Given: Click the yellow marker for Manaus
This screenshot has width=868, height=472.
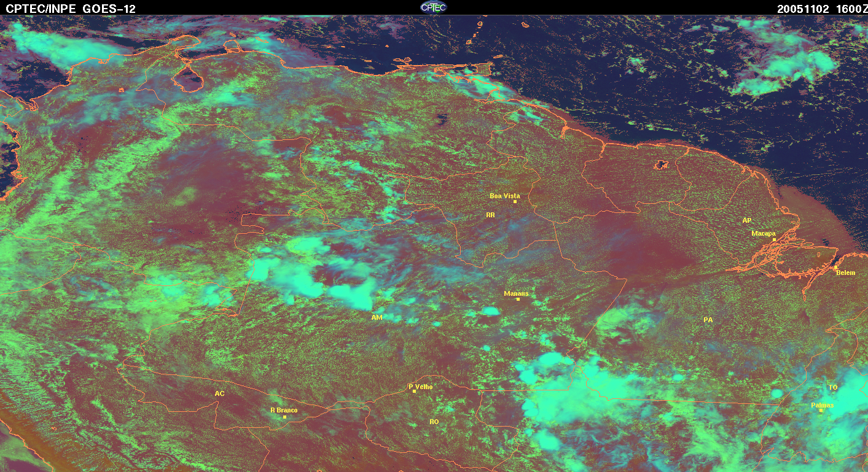Looking at the screenshot, I should click(518, 300).
